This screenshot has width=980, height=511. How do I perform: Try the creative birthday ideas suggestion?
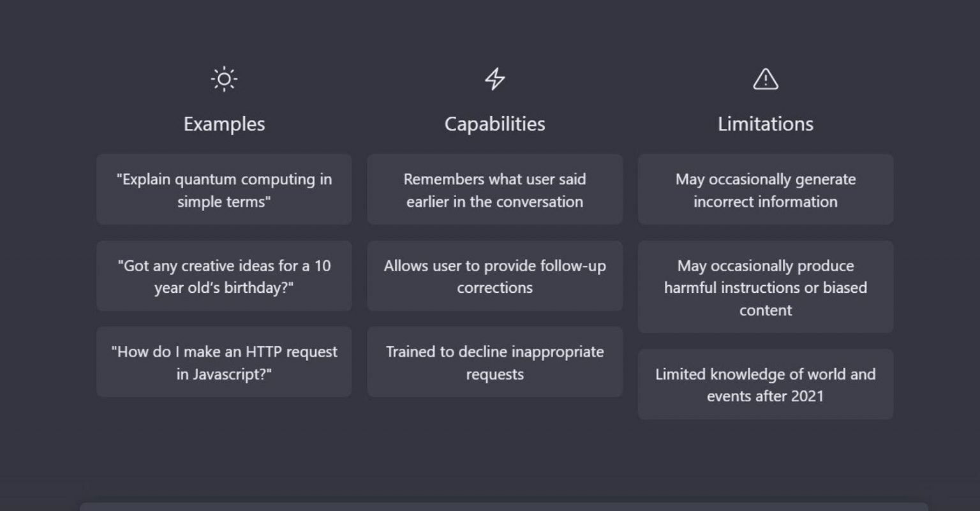(x=224, y=276)
